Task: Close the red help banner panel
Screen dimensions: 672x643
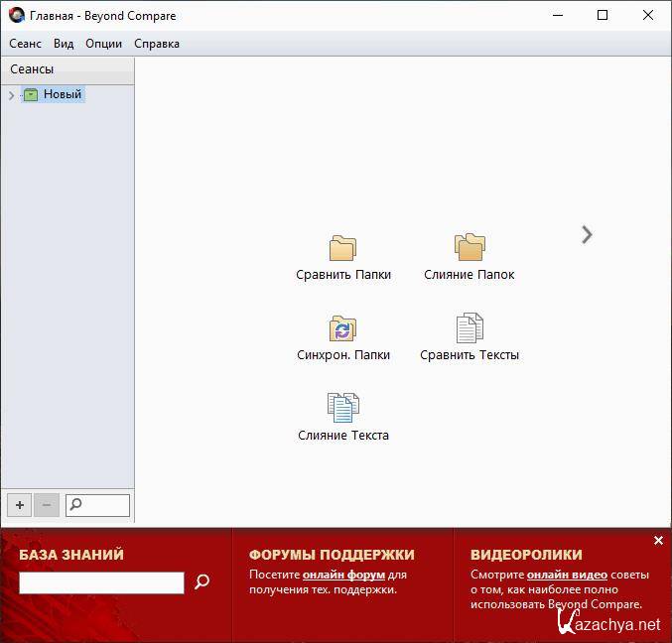Action: (x=658, y=541)
